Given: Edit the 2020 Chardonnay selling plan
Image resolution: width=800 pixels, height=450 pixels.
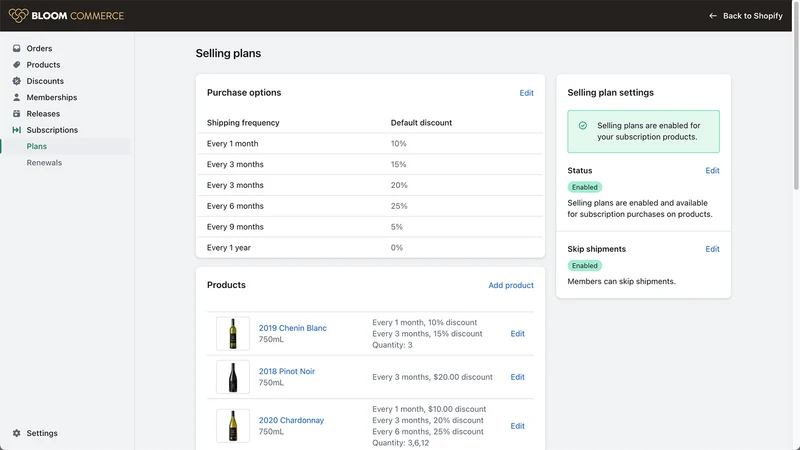Looking at the screenshot, I should (517, 426).
